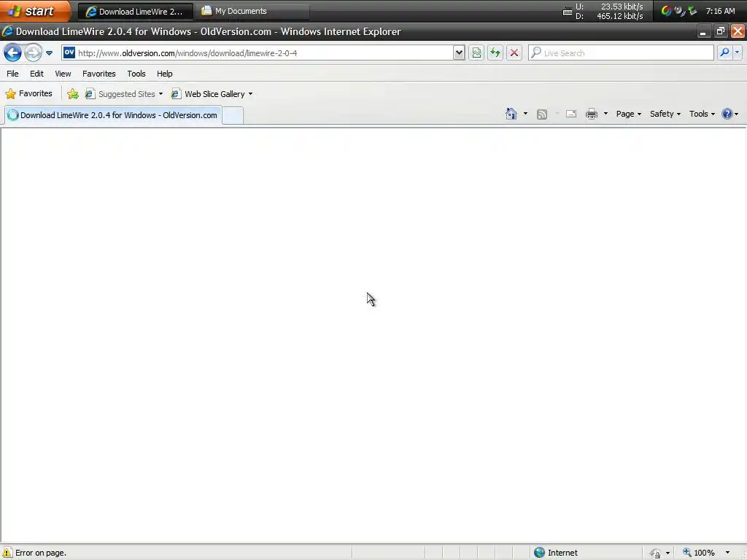Open a new blank tab
The width and height of the screenshot is (747, 560).
[x=233, y=116]
